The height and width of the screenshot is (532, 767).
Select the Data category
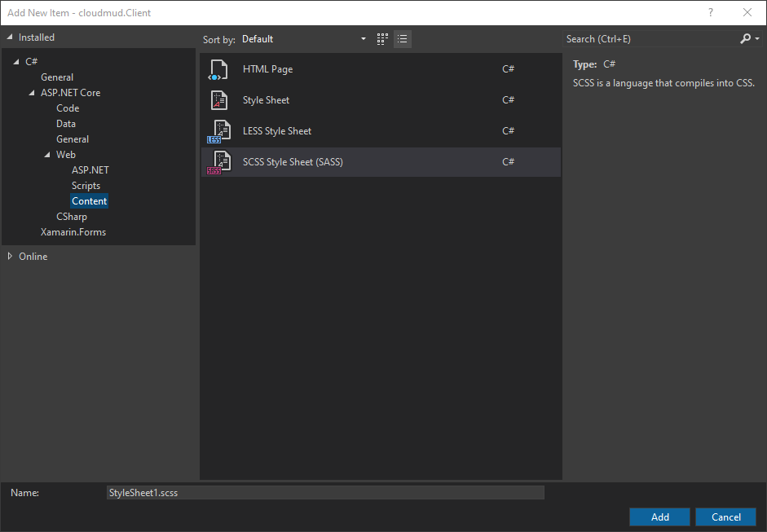65,124
